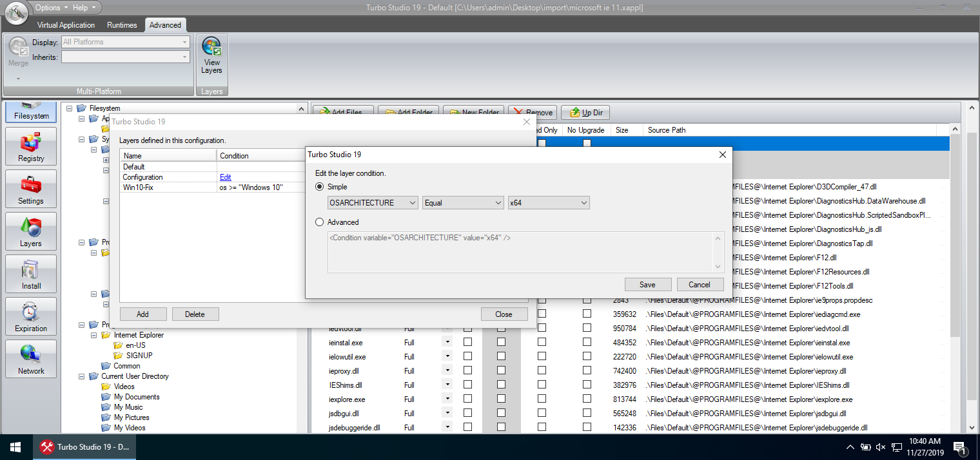Open the OSARCHITECTURE variable dropdown
The image size is (980, 460).
pos(373,203)
